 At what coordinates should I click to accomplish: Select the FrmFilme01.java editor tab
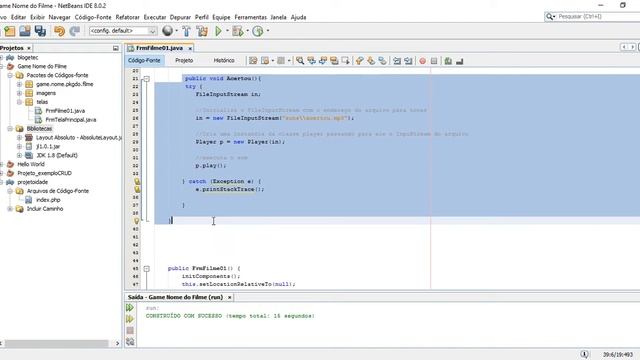[159, 48]
